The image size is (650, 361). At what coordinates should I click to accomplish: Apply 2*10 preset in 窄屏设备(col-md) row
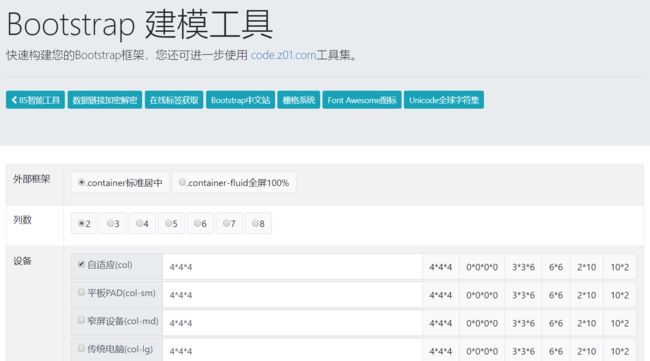[x=587, y=323]
